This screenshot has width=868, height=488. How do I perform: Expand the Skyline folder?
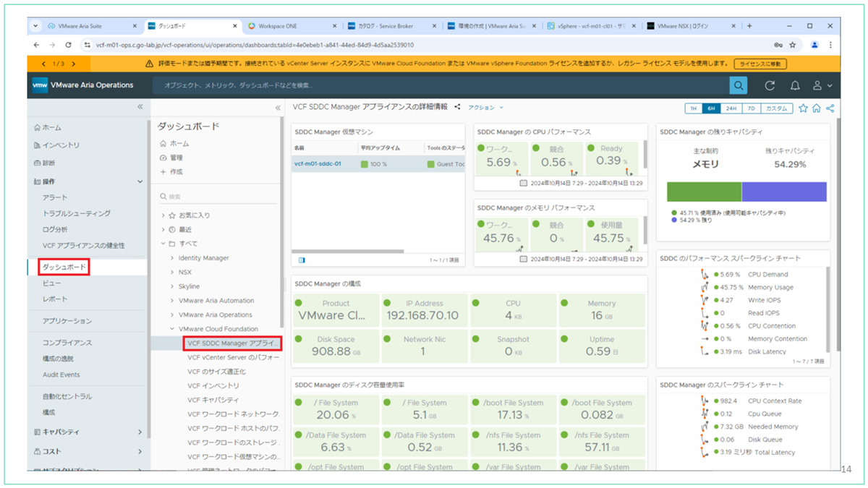click(172, 286)
